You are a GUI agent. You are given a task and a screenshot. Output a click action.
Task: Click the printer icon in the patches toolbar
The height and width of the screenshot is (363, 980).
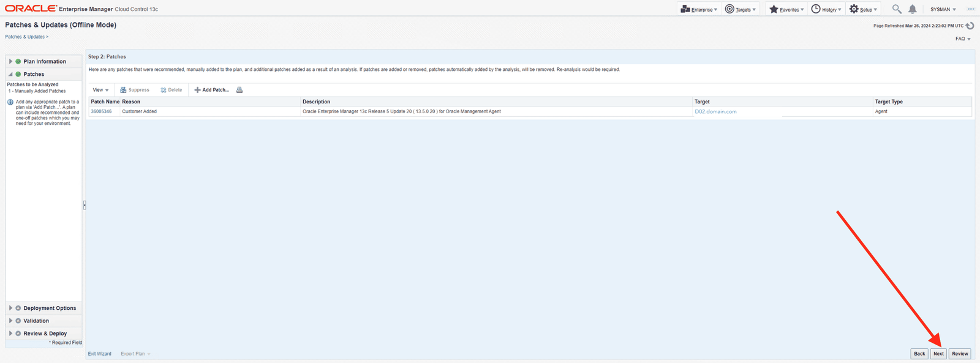click(239, 90)
